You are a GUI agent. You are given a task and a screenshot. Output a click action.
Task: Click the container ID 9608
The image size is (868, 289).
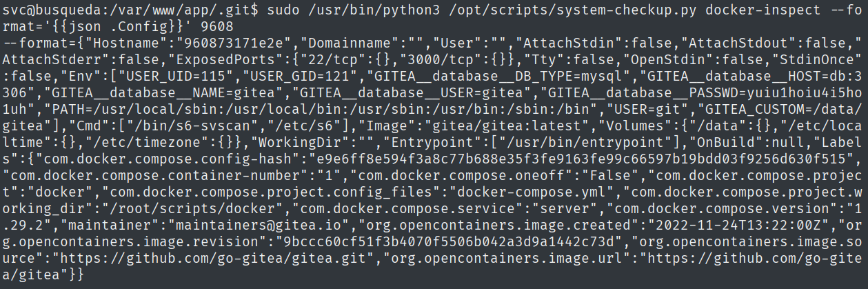[x=219, y=27]
